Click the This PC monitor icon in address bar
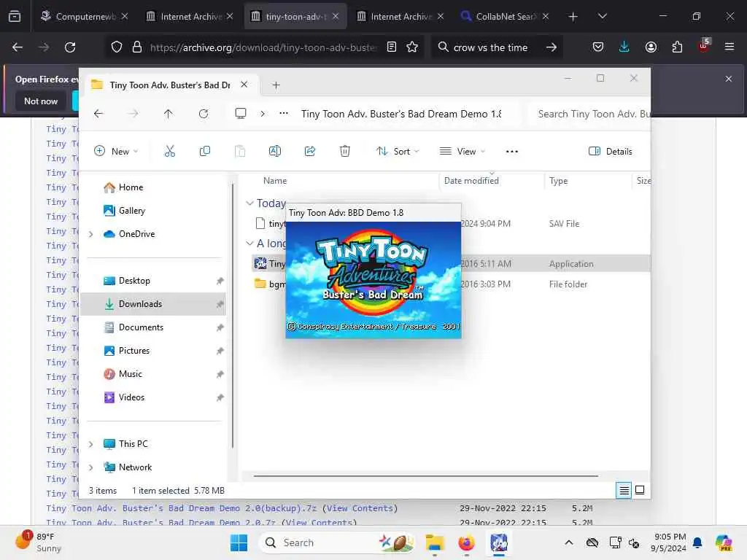Image resolution: width=747 pixels, height=560 pixels. pos(241,113)
